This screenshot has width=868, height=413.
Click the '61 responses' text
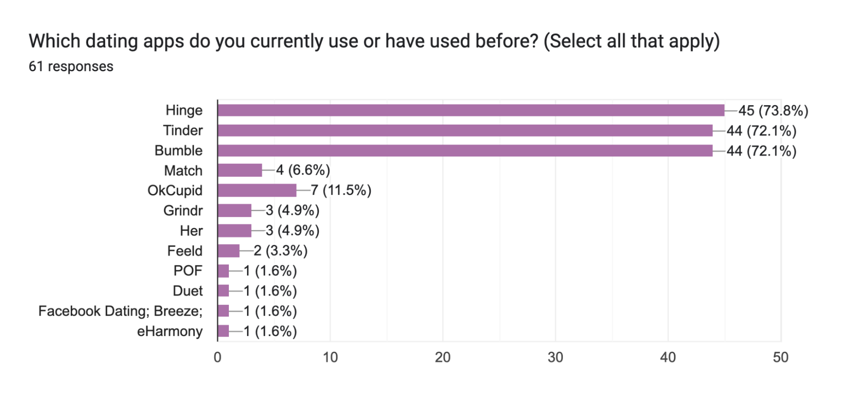(x=71, y=66)
